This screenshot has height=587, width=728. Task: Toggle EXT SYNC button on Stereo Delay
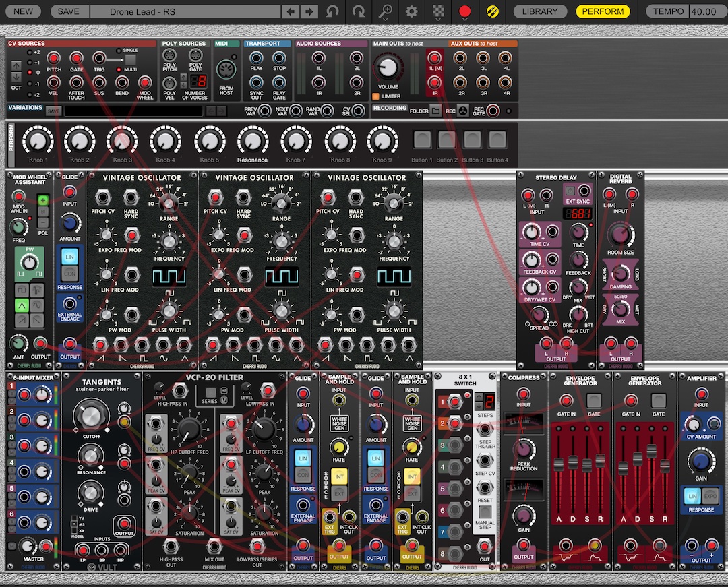(x=570, y=191)
